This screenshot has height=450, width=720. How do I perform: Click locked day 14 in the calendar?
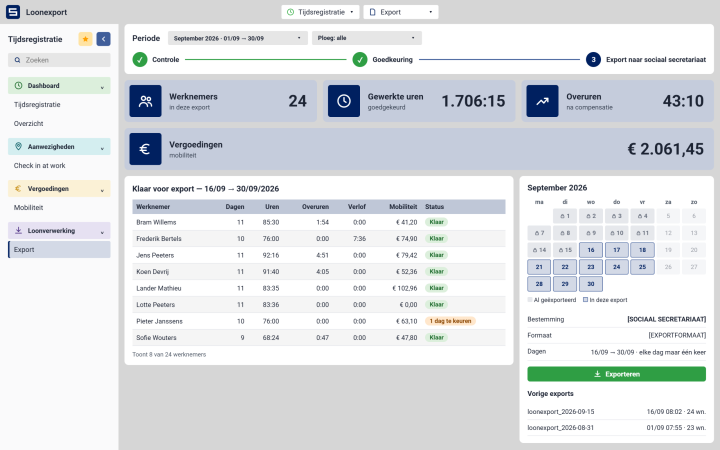(x=539, y=250)
